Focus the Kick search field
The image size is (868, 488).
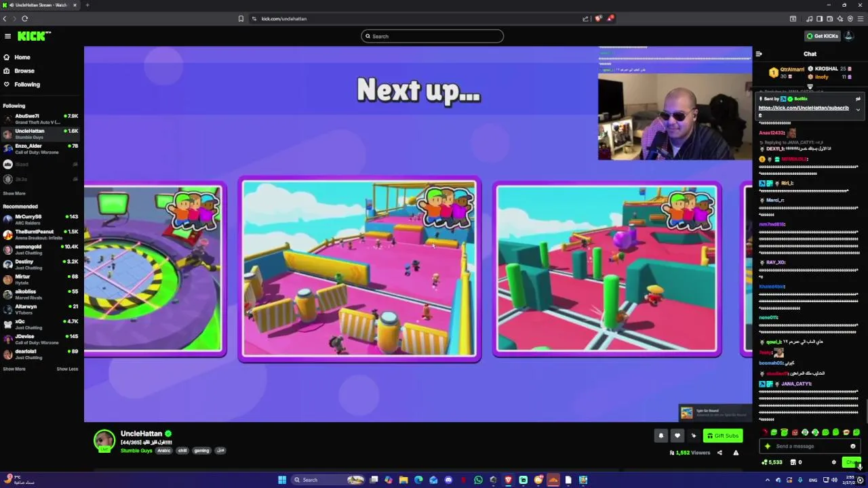click(x=432, y=36)
